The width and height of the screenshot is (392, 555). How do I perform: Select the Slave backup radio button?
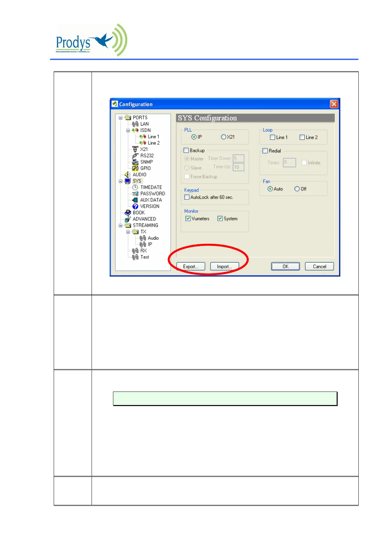(x=187, y=168)
